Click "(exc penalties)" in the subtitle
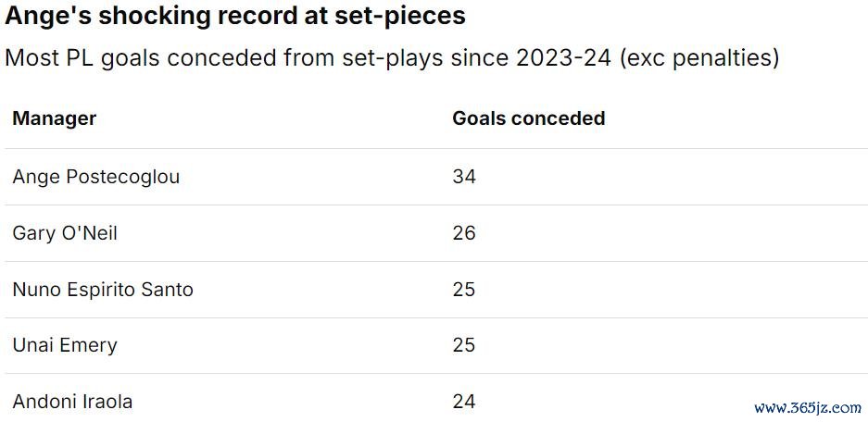The width and height of the screenshot is (868, 422). (x=700, y=58)
